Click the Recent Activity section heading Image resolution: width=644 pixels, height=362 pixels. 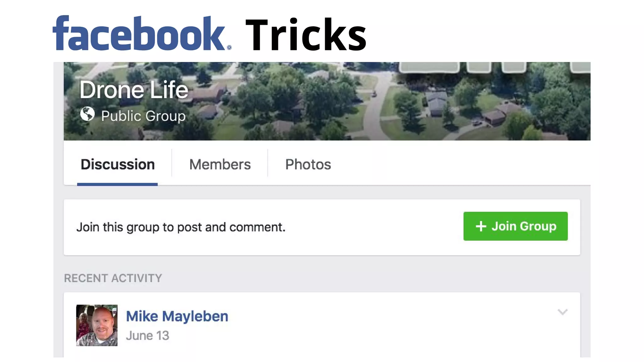(113, 278)
